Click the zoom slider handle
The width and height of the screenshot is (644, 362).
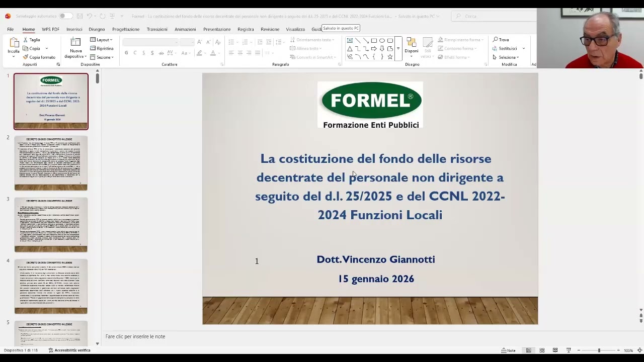pyautogui.click(x=599, y=350)
